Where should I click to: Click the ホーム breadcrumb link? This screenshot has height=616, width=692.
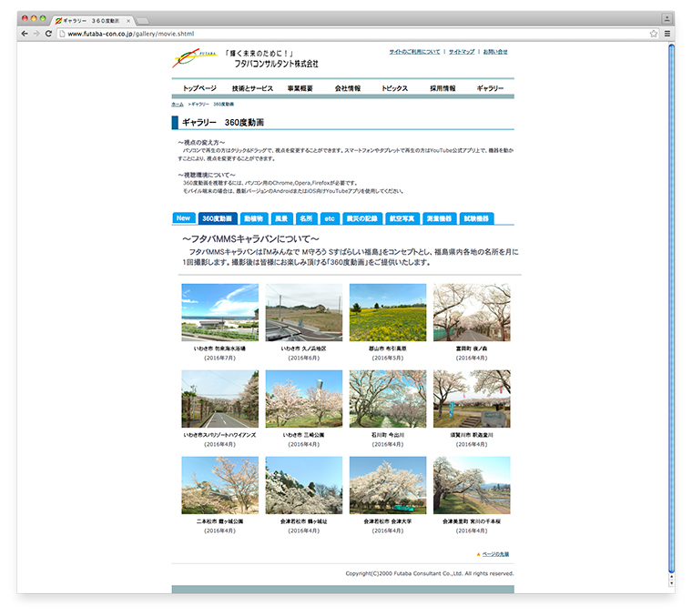pyautogui.click(x=178, y=105)
